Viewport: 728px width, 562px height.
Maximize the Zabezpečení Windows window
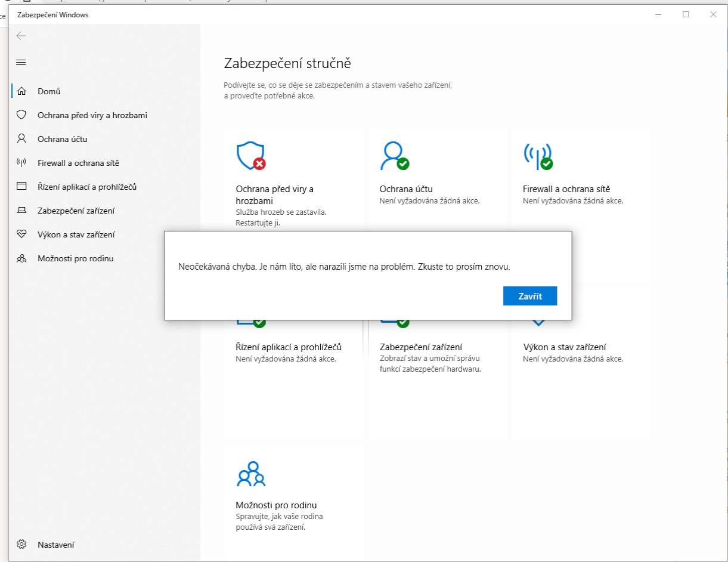coord(686,14)
